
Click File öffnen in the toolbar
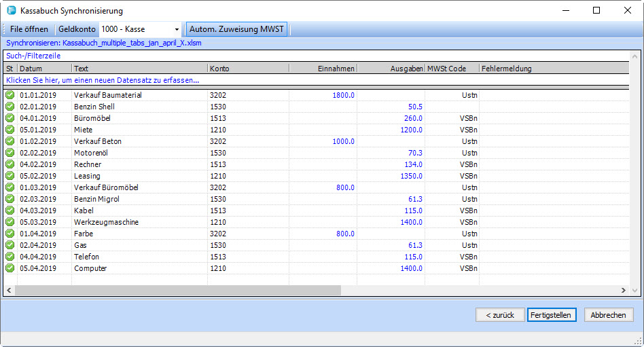point(29,30)
